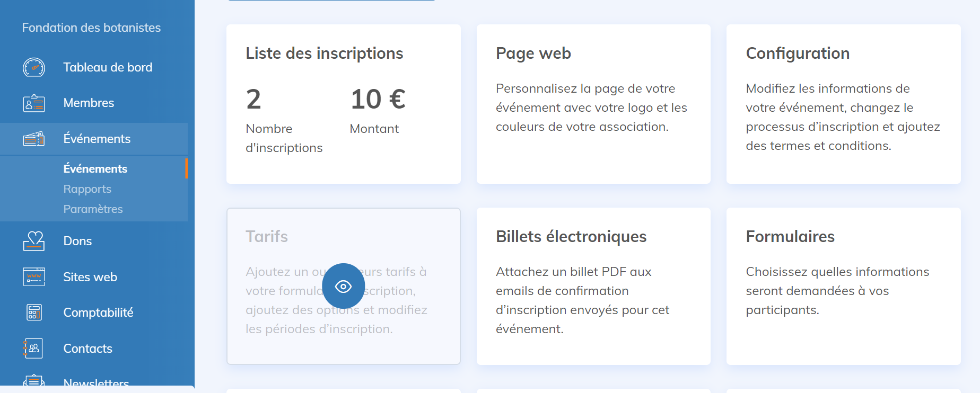
Task: Open the Billets électroniques card
Action: 593,286
